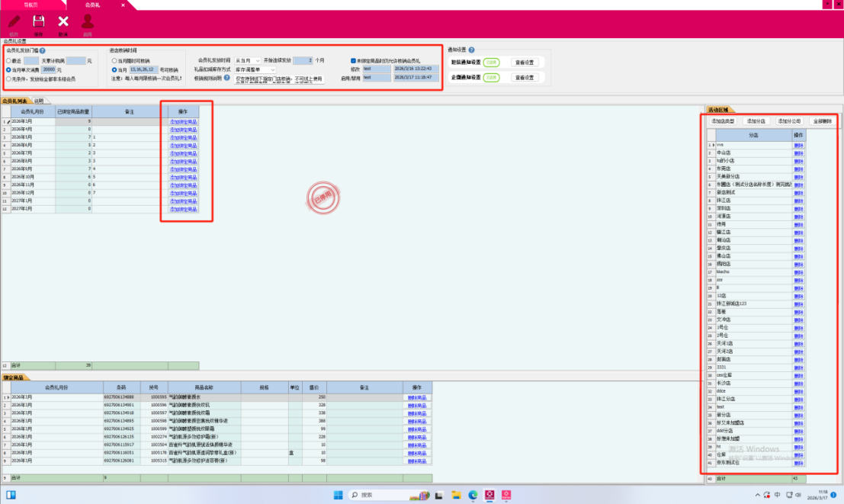Click help icon beside 通知设置
844x504 pixels.
472,50
